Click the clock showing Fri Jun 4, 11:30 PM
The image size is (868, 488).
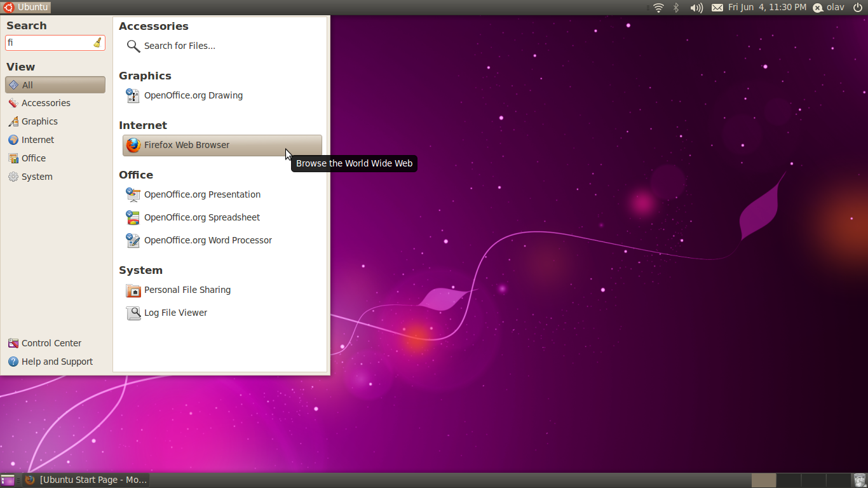tap(767, 7)
